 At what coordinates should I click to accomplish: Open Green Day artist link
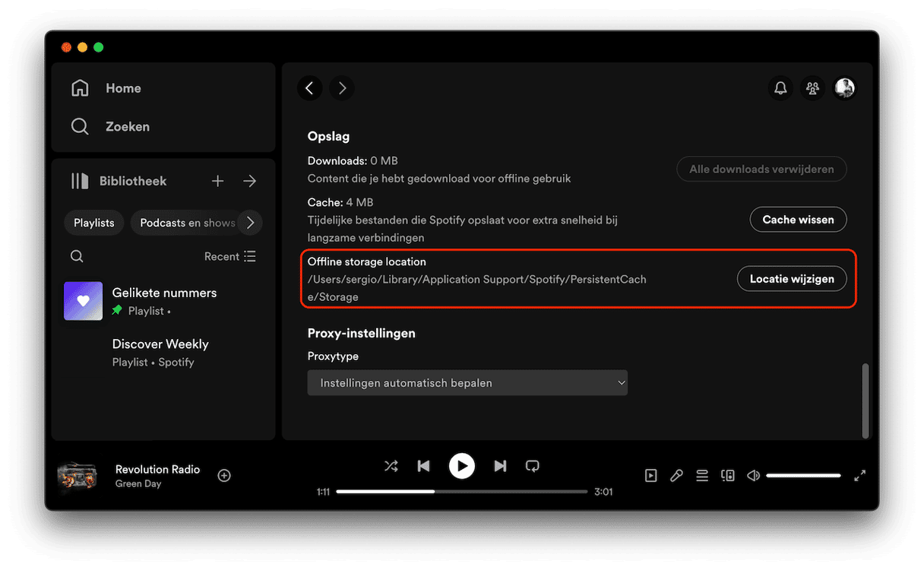[x=138, y=483]
